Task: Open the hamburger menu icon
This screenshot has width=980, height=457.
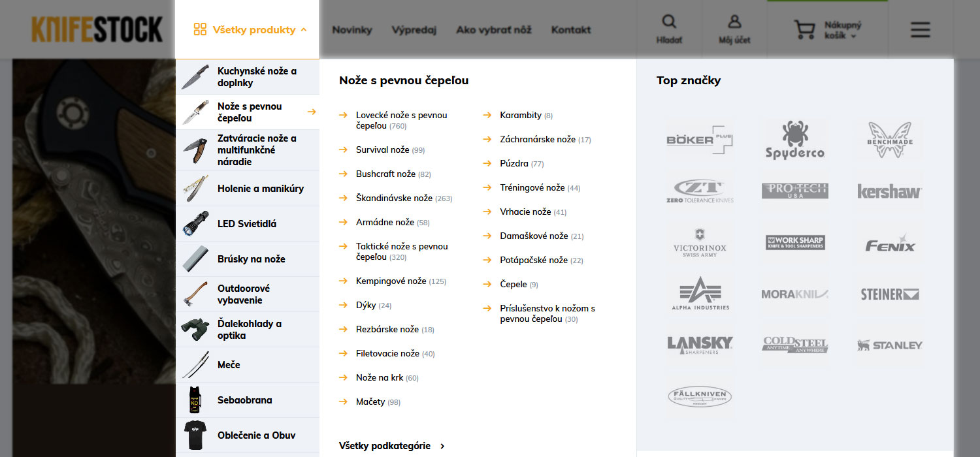Action: point(920,29)
